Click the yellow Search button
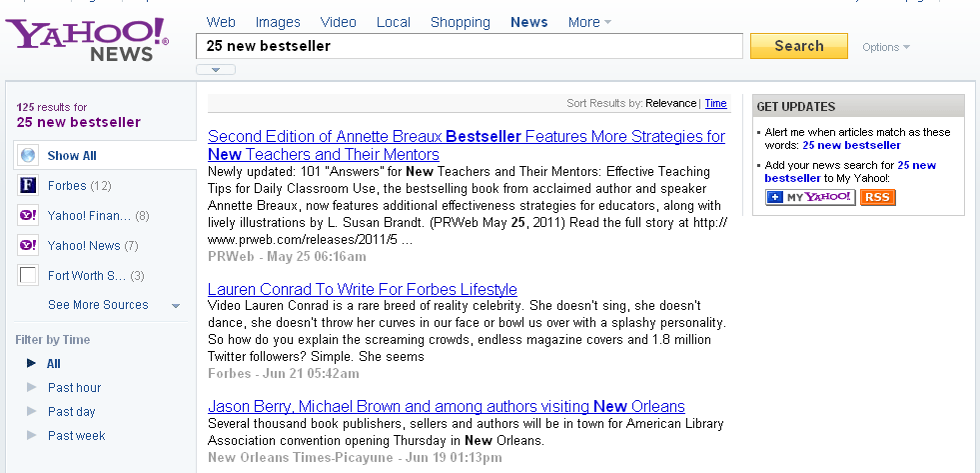Viewport: 980px width, 473px height. [x=799, y=46]
